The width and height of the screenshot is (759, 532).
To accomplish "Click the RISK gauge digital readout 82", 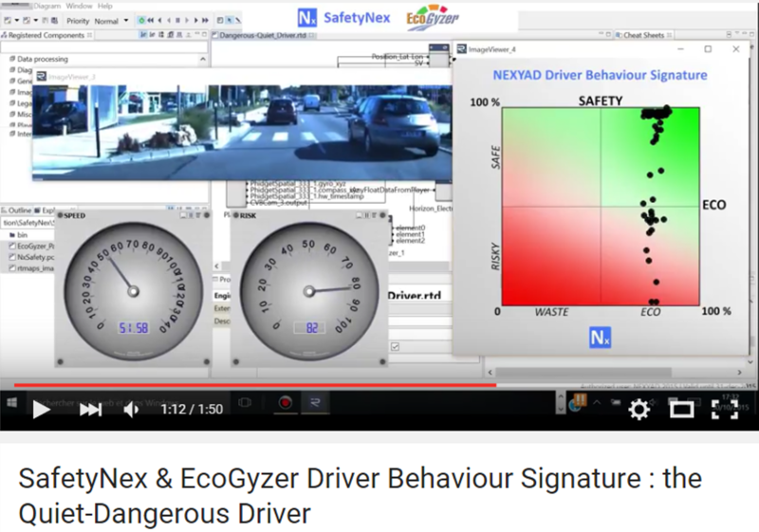I will click(312, 328).
